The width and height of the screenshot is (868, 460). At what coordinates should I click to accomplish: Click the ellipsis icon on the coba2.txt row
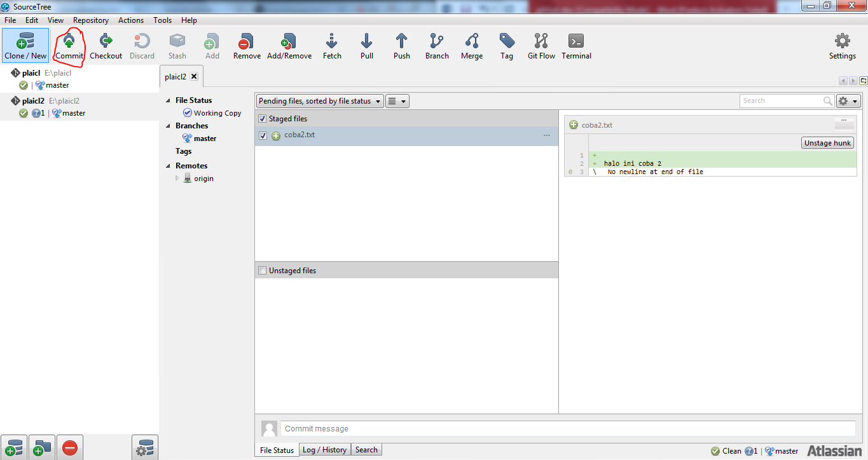pyautogui.click(x=547, y=135)
